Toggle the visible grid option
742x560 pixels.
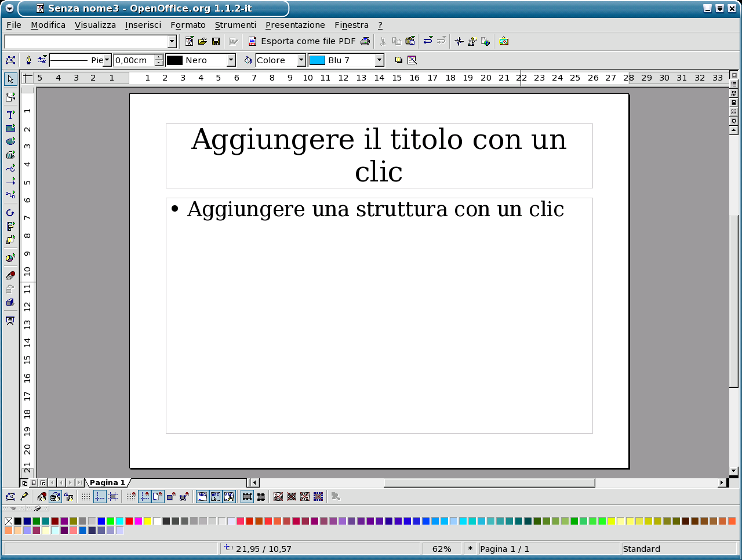tap(86, 497)
